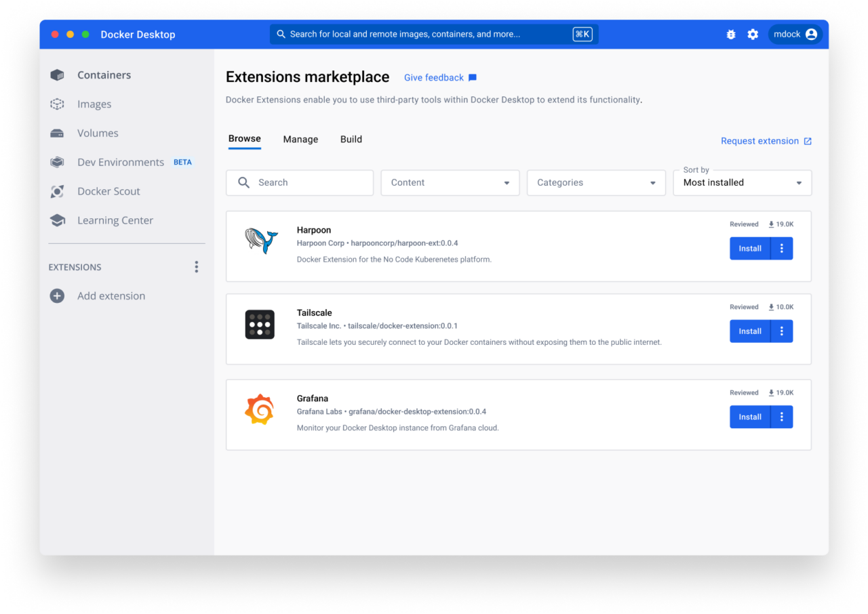This screenshot has width=868, height=614.
Task: Open the mdock user account menu
Action: (x=795, y=35)
